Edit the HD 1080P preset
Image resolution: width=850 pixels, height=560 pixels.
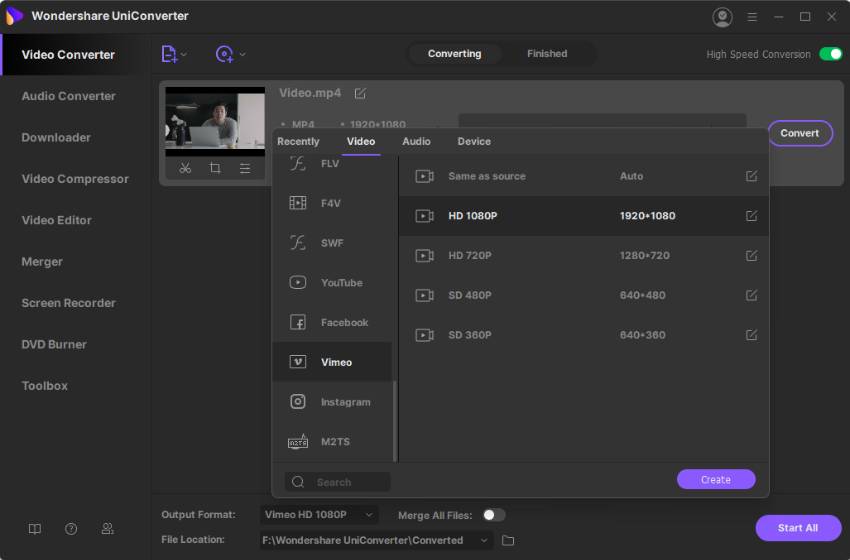pyautogui.click(x=751, y=216)
